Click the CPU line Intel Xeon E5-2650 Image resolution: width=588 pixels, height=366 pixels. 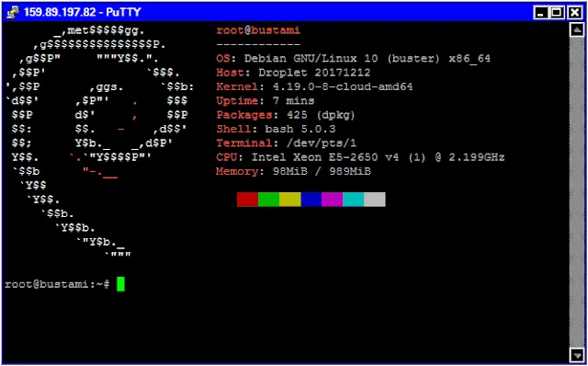(360, 157)
